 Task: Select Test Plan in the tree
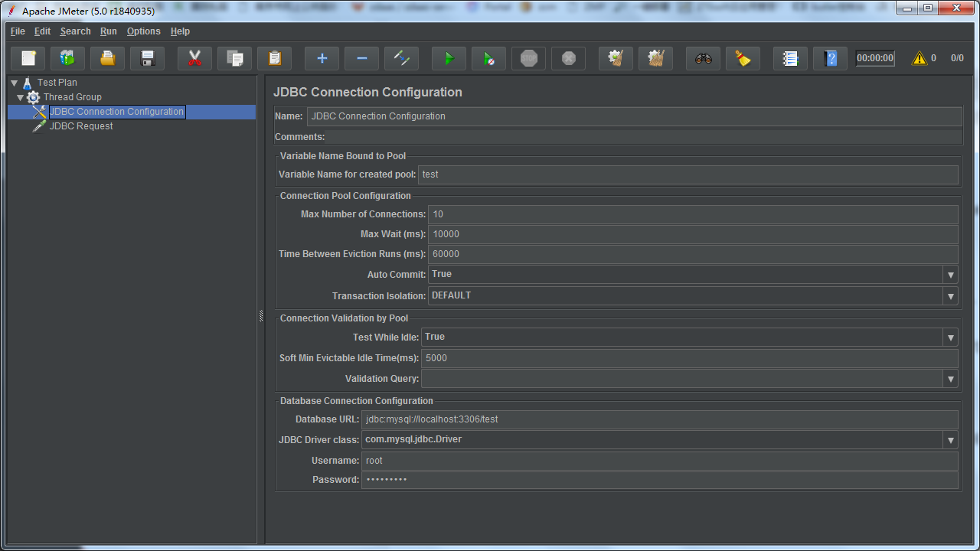(x=57, y=83)
